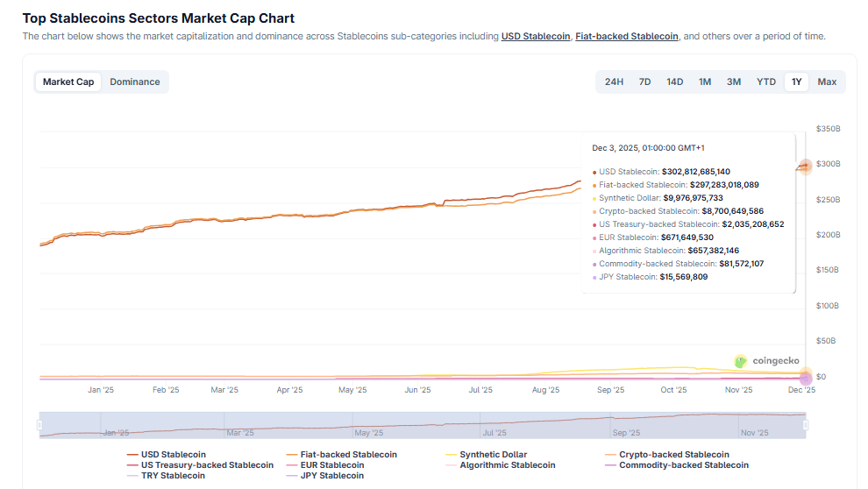Select the Max time range
The height and width of the screenshot is (489, 868).
tap(827, 81)
